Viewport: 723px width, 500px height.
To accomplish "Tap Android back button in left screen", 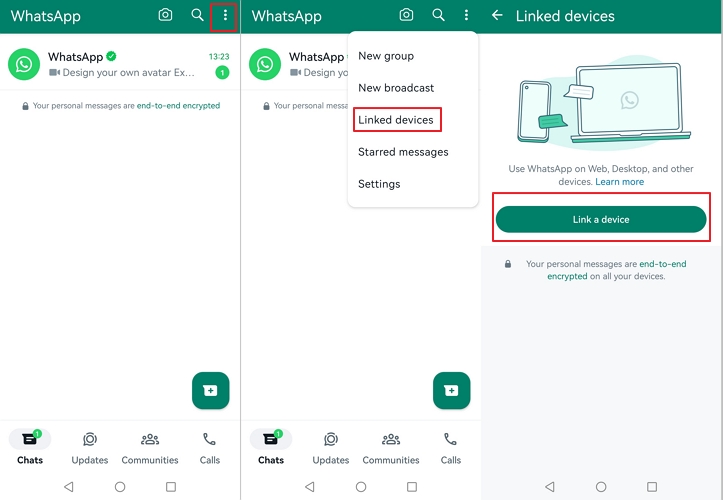I will tap(69, 487).
